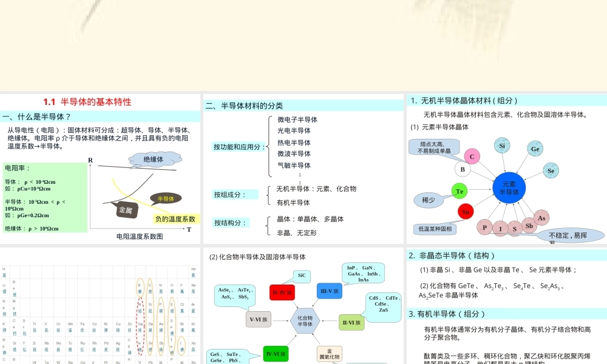607x364 pixels.
Task: Click the '光电半导体' list item
Action: tap(294, 131)
